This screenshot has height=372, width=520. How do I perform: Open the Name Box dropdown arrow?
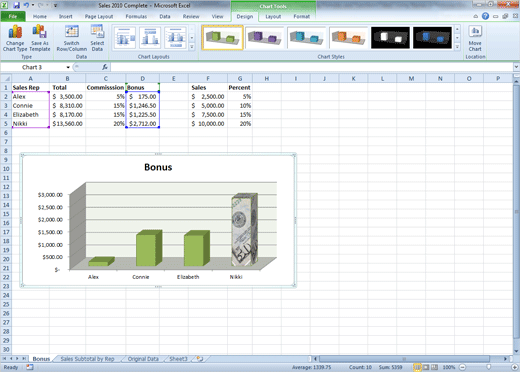(x=68, y=67)
